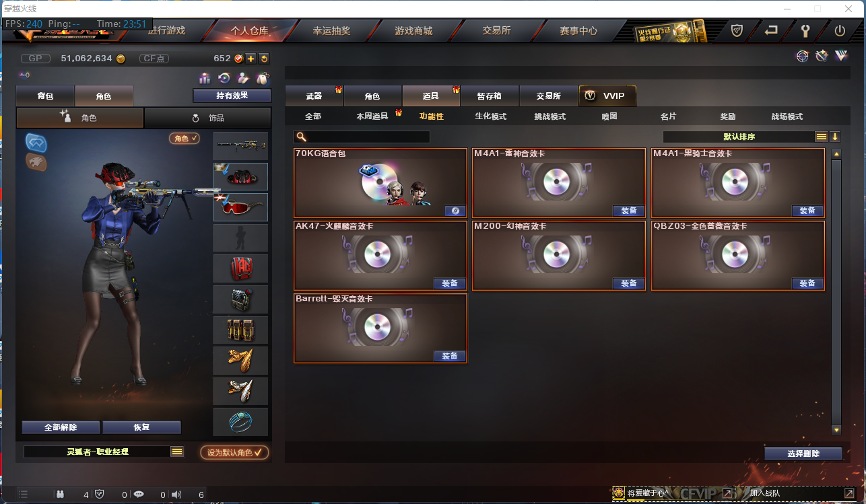Toggle 设为默认角色 default character option
866x504 pixels.
pos(234,452)
